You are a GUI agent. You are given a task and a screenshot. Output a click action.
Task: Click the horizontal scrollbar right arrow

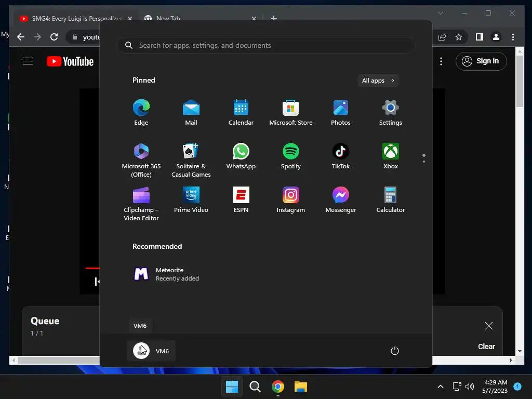[511, 361]
